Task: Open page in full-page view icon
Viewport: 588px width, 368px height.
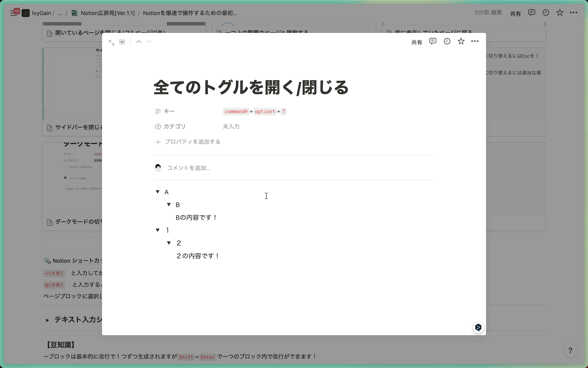Action: (x=111, y=42)
